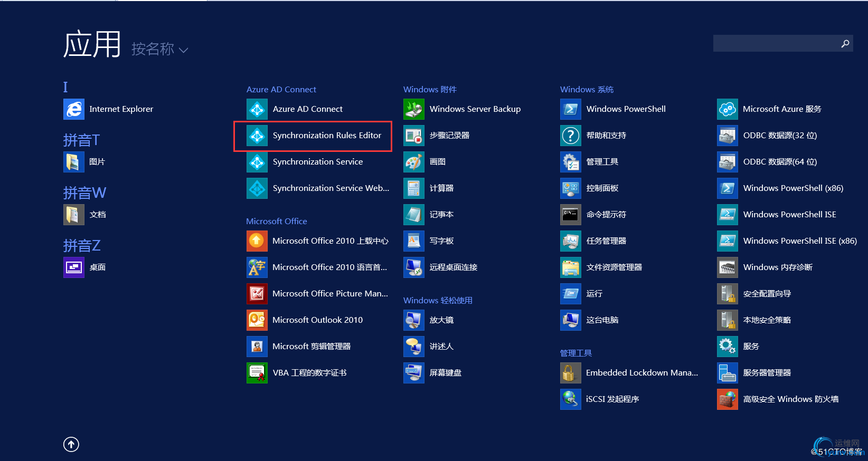This screenshot has width=868, height=461.
Task: Launch Embedded Lockdown Manager icon
Action: tap(571, 373)
